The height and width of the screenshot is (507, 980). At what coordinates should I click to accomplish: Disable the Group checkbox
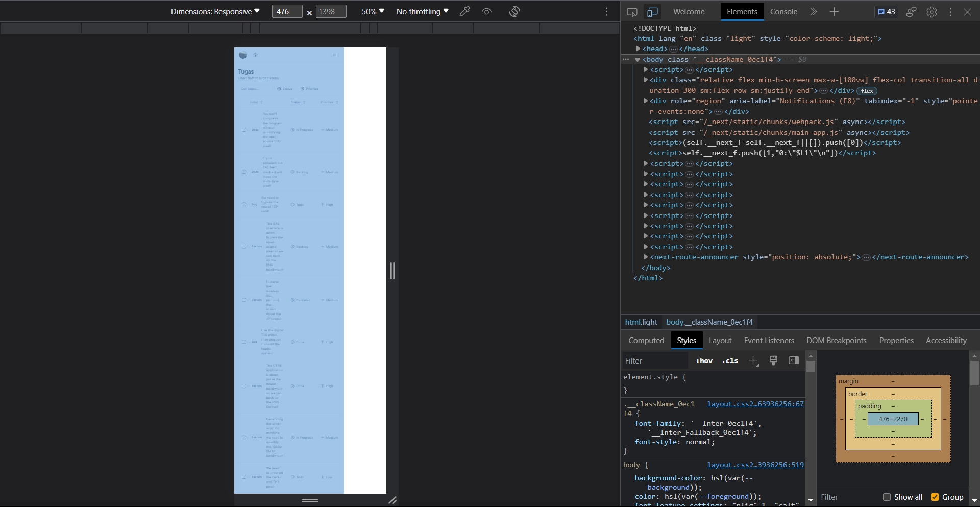(x=936, y=497)
